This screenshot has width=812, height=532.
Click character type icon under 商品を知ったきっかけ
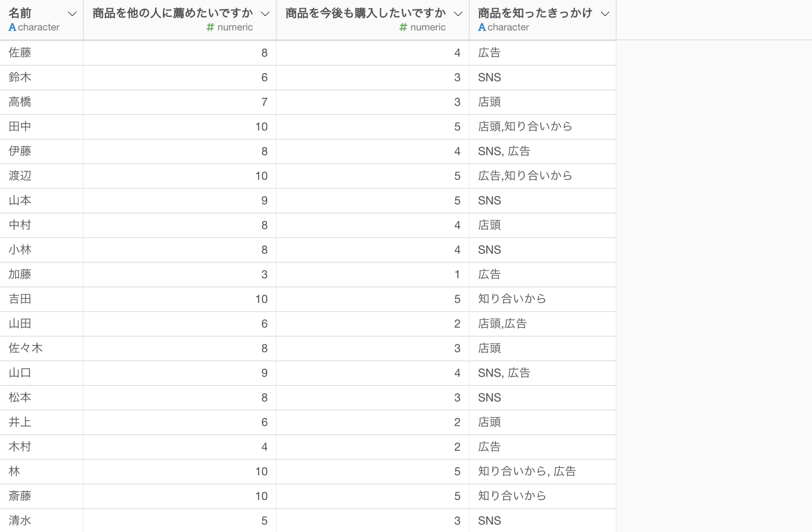[x=482, y=27]
